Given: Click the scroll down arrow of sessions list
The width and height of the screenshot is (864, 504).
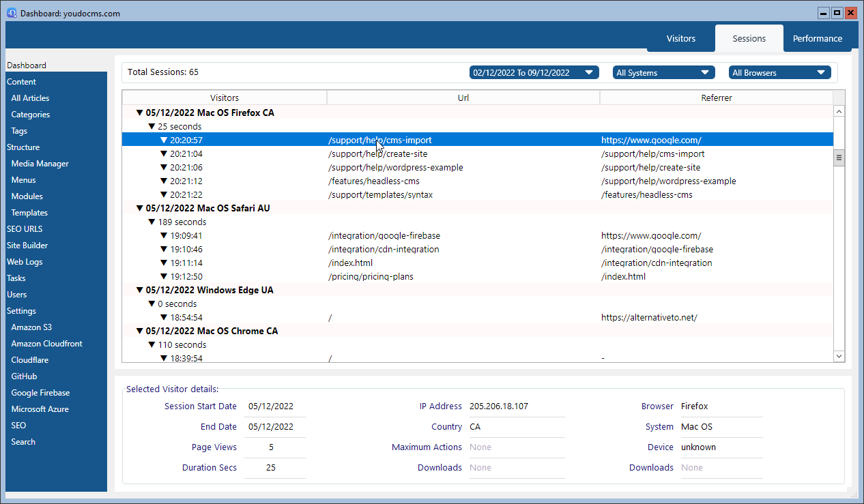Looking at the screenshot, I should [x=839, y=356].
